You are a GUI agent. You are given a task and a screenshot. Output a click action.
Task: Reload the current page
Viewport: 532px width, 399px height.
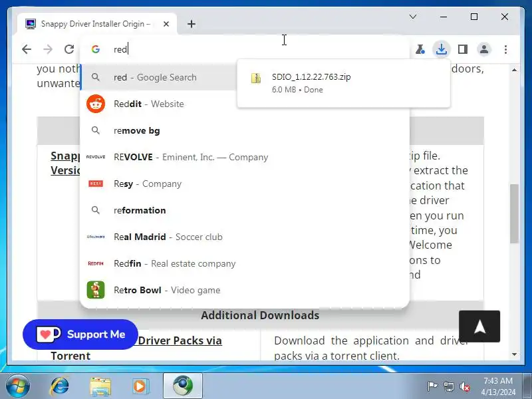coord(69,49)
